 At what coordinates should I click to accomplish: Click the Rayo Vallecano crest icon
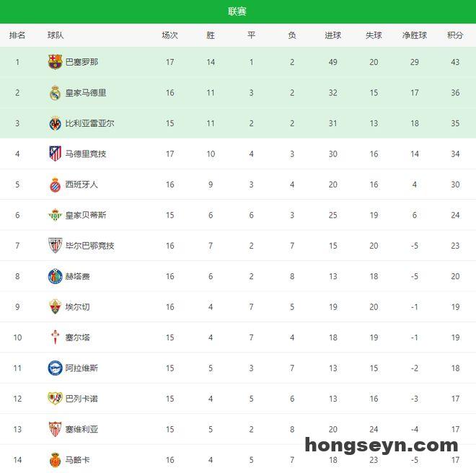pos(55,399)
